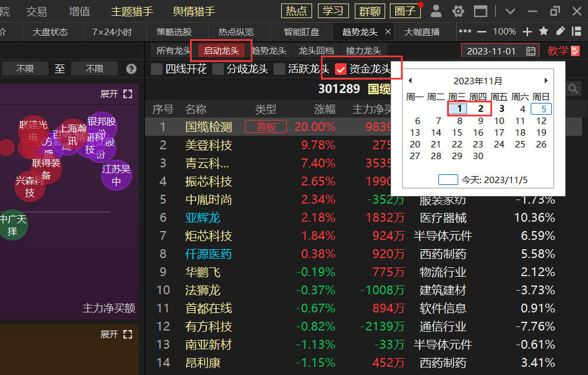Close the 趋势龙头 tab
588x375 pixels.
pos(388,32)
